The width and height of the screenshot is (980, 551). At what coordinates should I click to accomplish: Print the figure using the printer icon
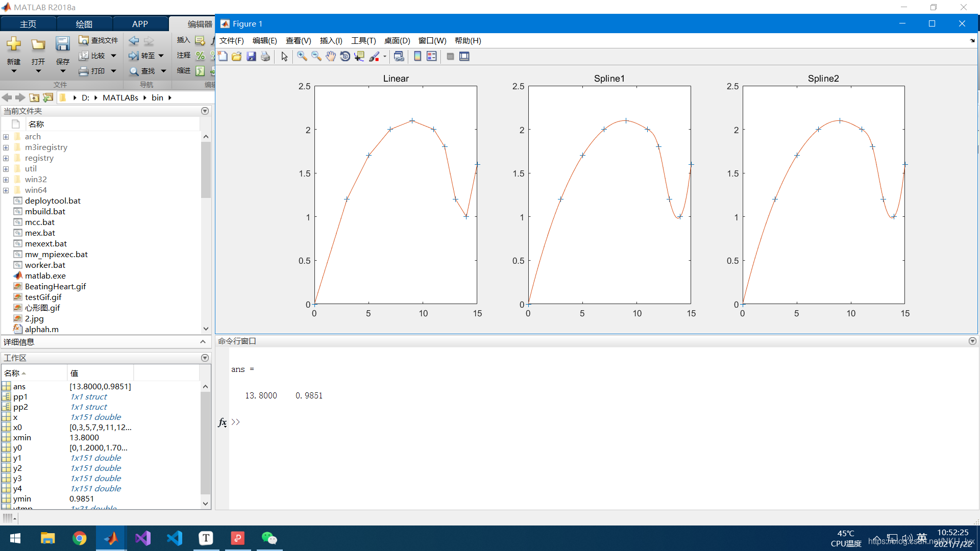[265, 57]
